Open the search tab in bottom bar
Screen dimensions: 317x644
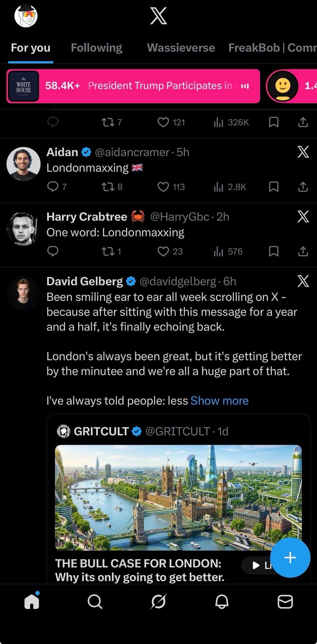coord(95,601)
